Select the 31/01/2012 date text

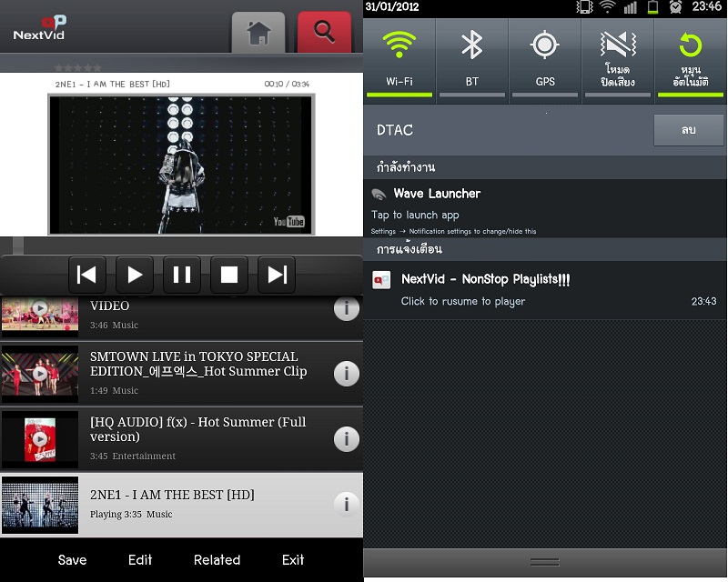tap(392, 6)
